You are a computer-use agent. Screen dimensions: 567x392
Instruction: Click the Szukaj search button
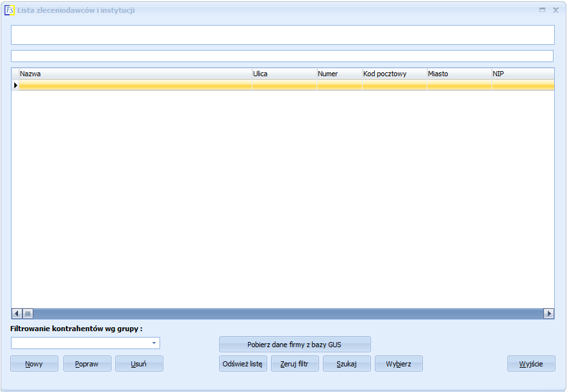pos(347,364)
